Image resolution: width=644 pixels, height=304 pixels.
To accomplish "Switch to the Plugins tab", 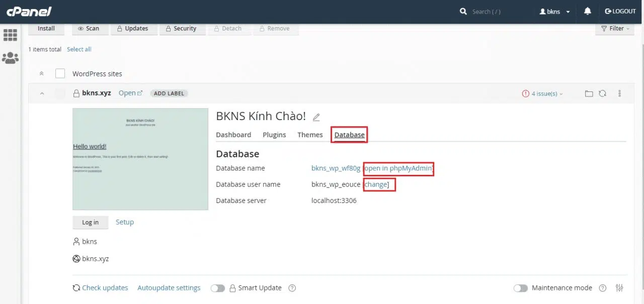I will [x=274, y=135].
